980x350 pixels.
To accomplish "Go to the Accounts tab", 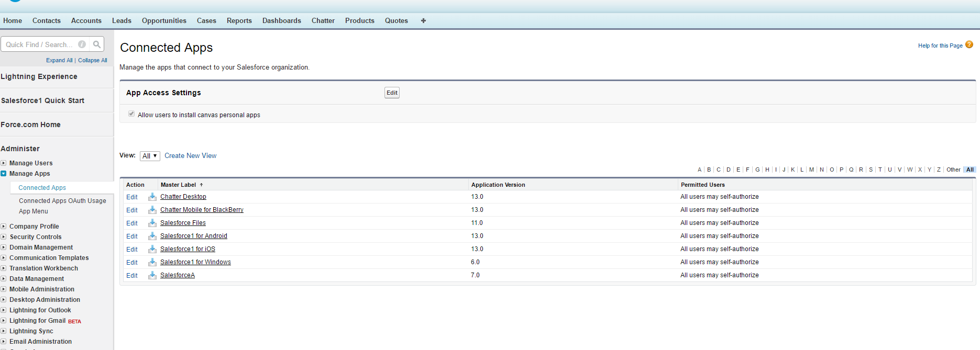I will click(86, 21).
